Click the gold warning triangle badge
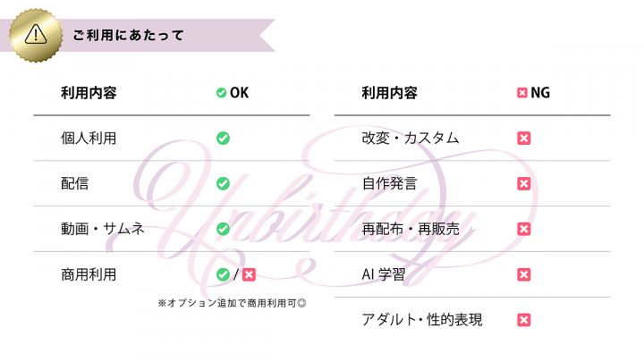Viewport: 644px width, 362px height. [x=36, y=35]
